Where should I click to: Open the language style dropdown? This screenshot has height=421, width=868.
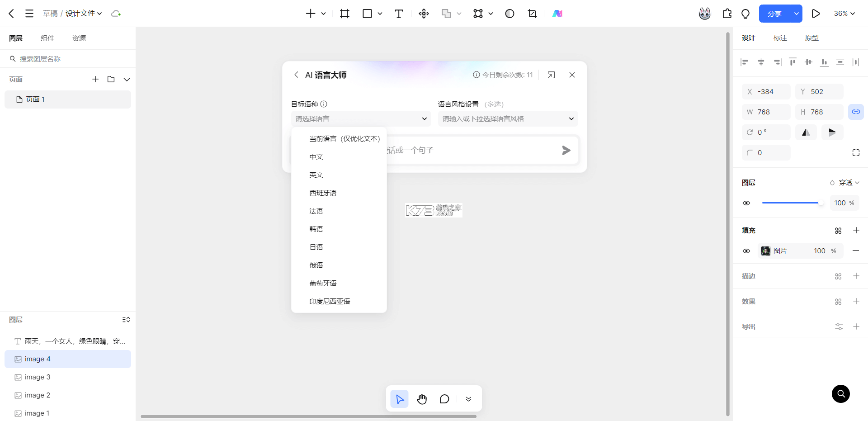tap(508, 118)
